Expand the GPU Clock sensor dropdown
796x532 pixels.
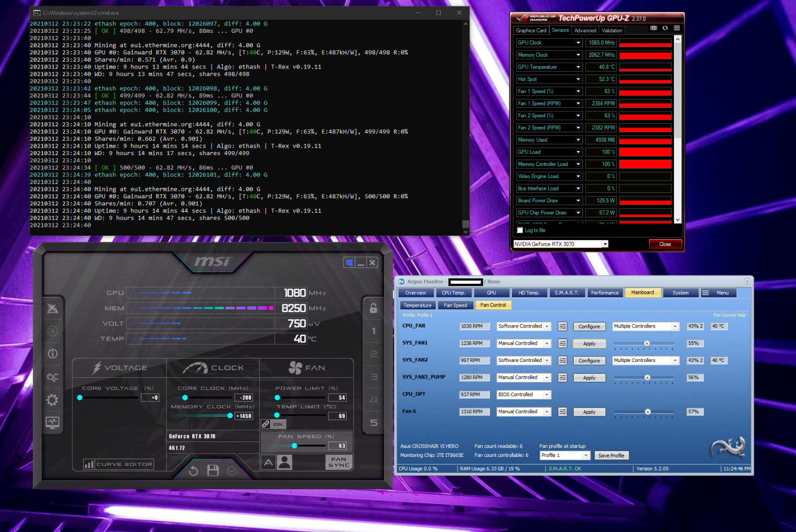tap(578, 43)
